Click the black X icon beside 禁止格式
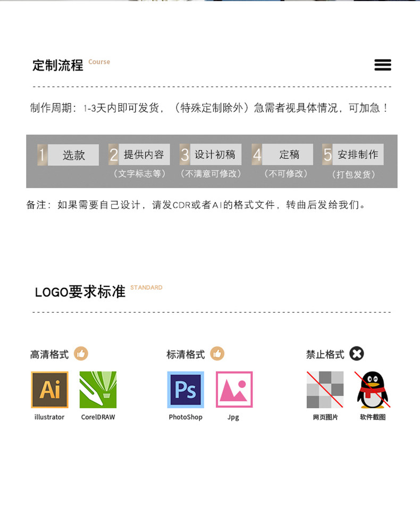Viewport: 420px width, 514px height. (357, 353)
